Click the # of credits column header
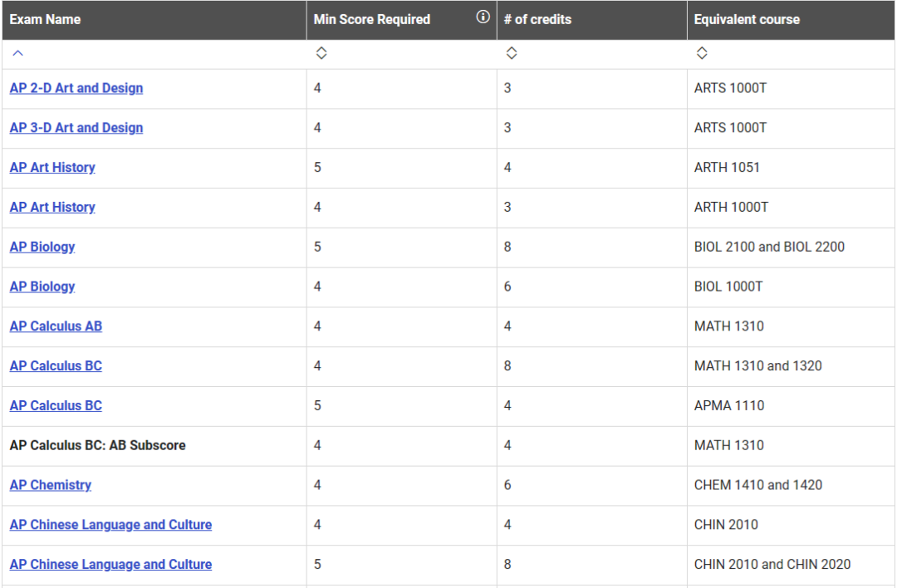This screenshot has height=588, width=897. (x=537, y=19)
